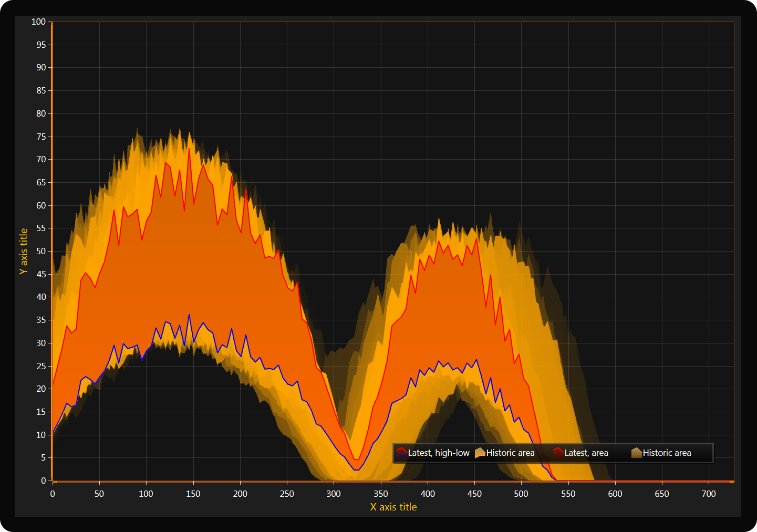The width and height of the screenshot is (757, 532).
Task: Click the rightmost 'Historic area' legend text
Action: pos(667,453)
